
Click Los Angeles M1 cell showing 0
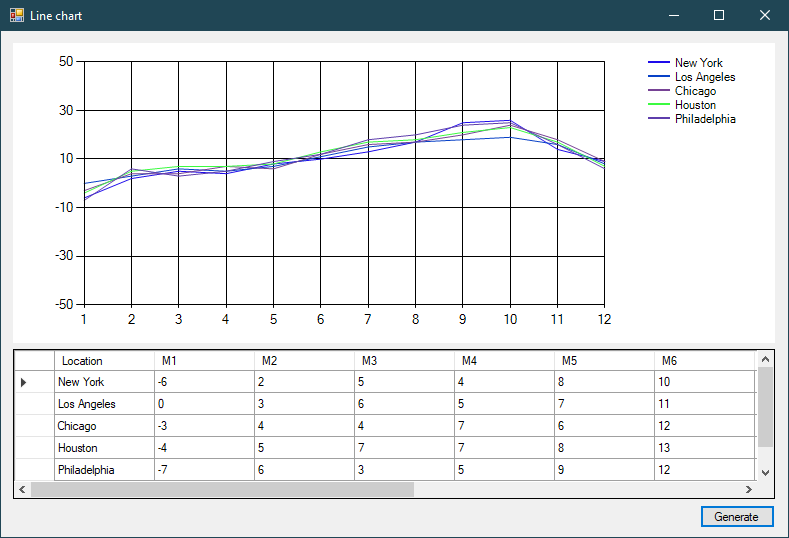(204, 404)
